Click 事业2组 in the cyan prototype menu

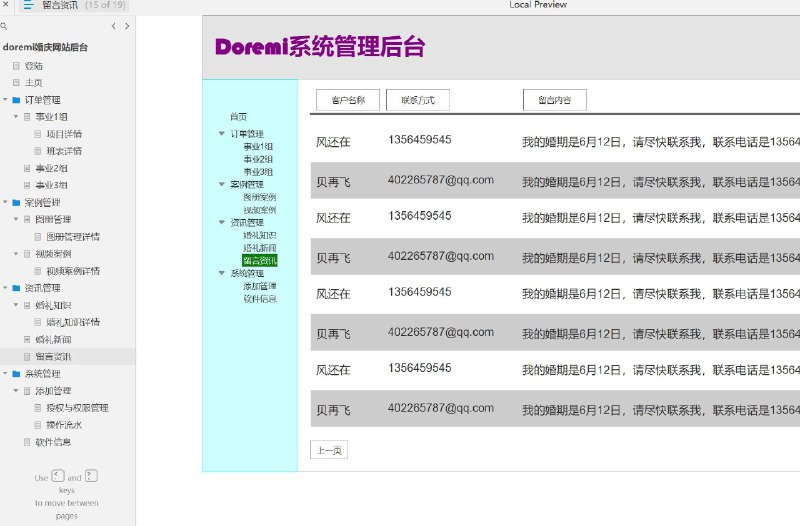[258, 159]
